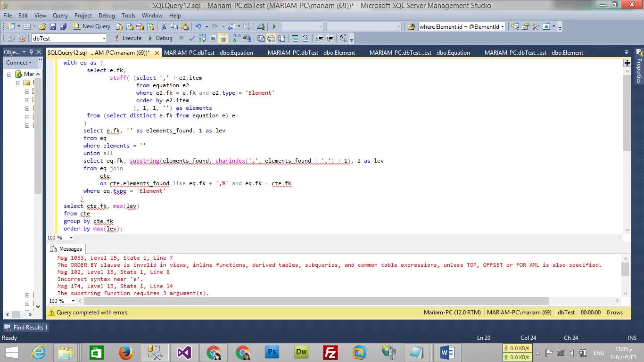Open the Query menu
The height and width of the screenshot is (362, 644).
[x=60, y=16]
